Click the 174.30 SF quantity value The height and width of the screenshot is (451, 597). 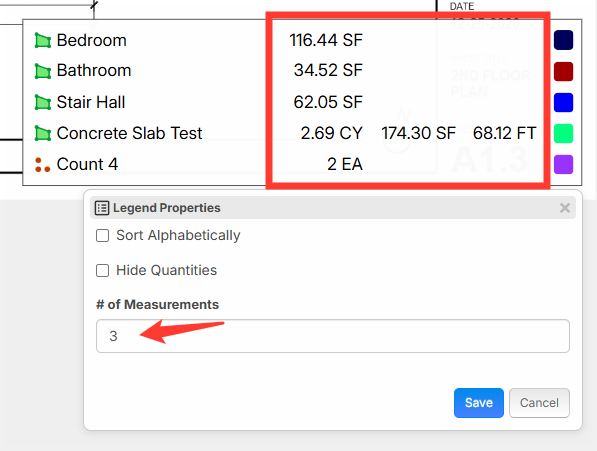pyautogui.click(x=418, y=133)
